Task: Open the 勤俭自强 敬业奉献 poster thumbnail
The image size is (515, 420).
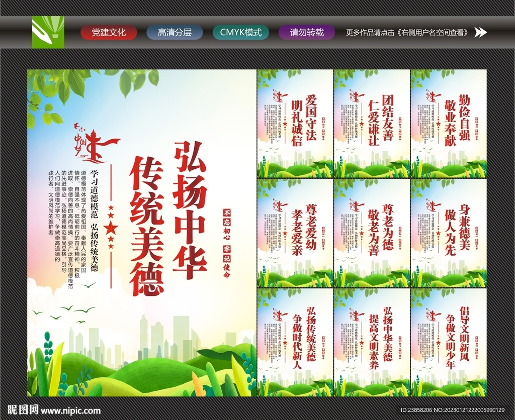Action: click(449, 124)
